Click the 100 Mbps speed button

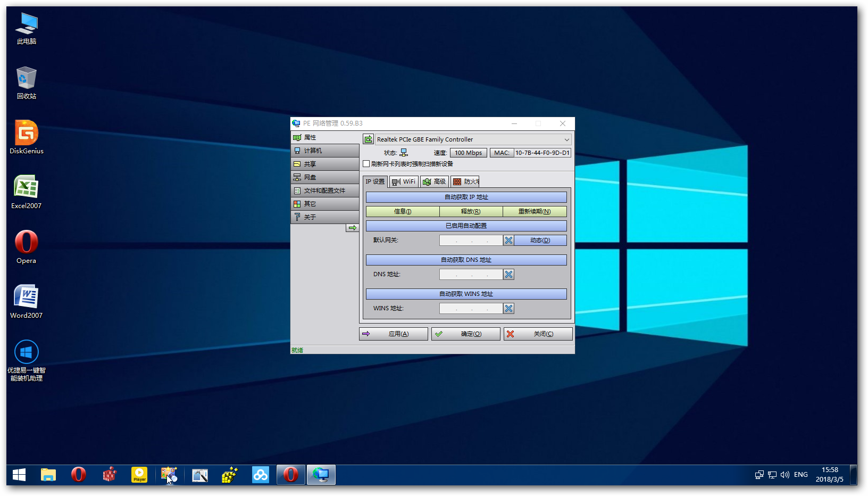coord(468,153)
